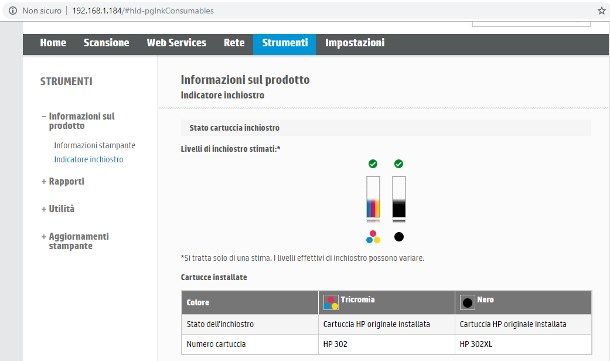
Task: Click the "HP 302XL" cartridge number cell
Action: pyautogui.click(x=523, y=344)
